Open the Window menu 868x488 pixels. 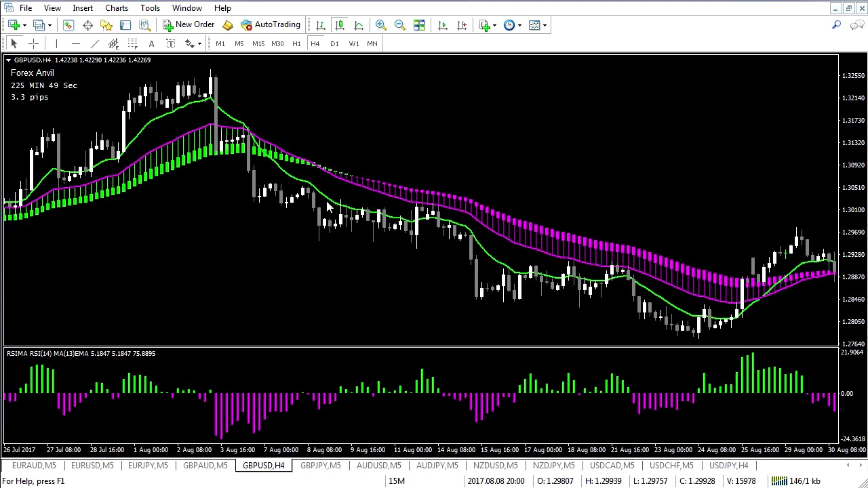point(186,8)
